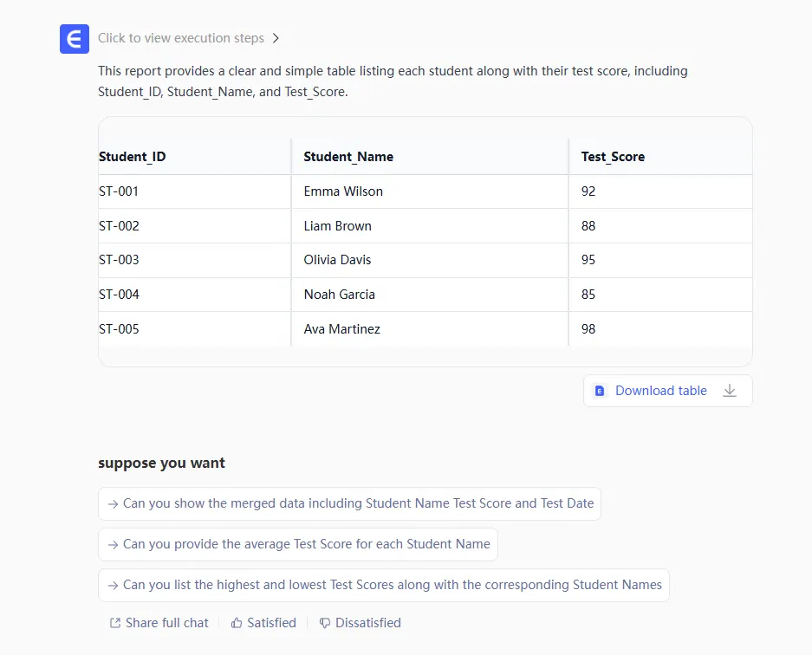Click the blue file icon beside Download table

click(x=599, y=391)
